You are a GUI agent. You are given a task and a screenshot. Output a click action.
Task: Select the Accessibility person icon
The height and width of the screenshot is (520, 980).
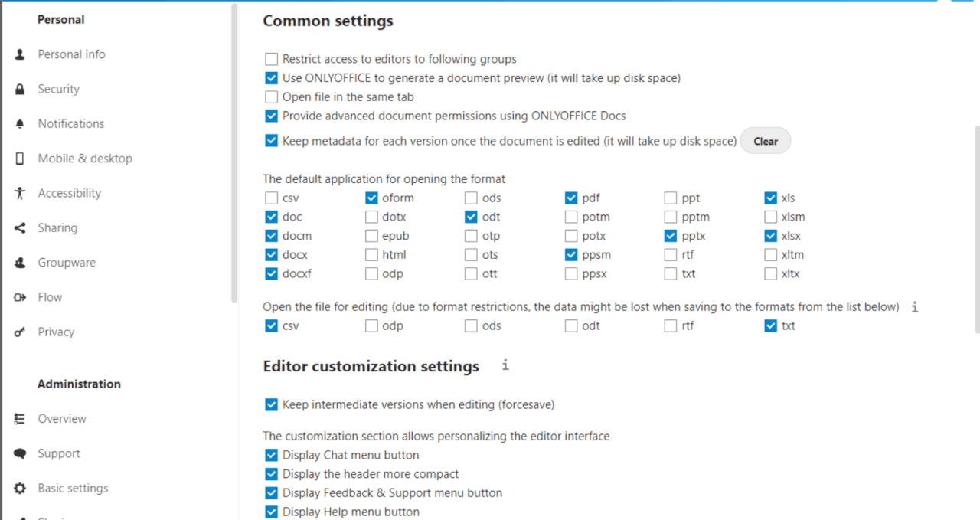tap(19, 193)
